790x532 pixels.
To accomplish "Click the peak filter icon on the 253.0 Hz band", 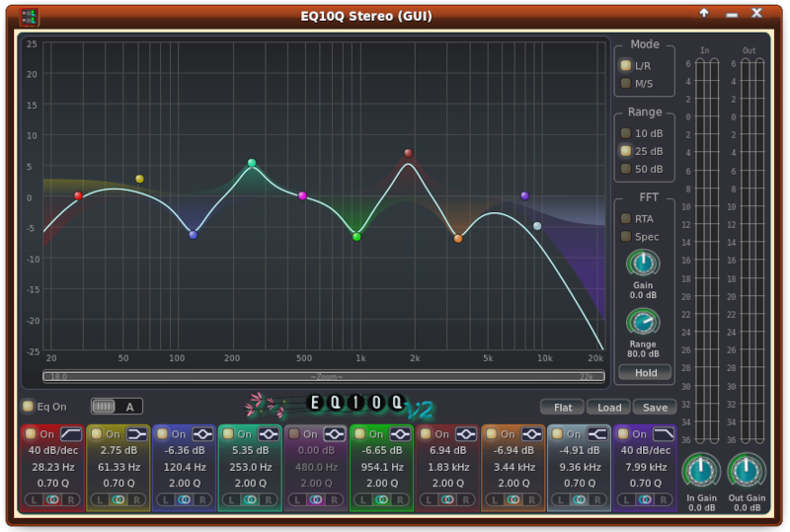I will 268,434.
